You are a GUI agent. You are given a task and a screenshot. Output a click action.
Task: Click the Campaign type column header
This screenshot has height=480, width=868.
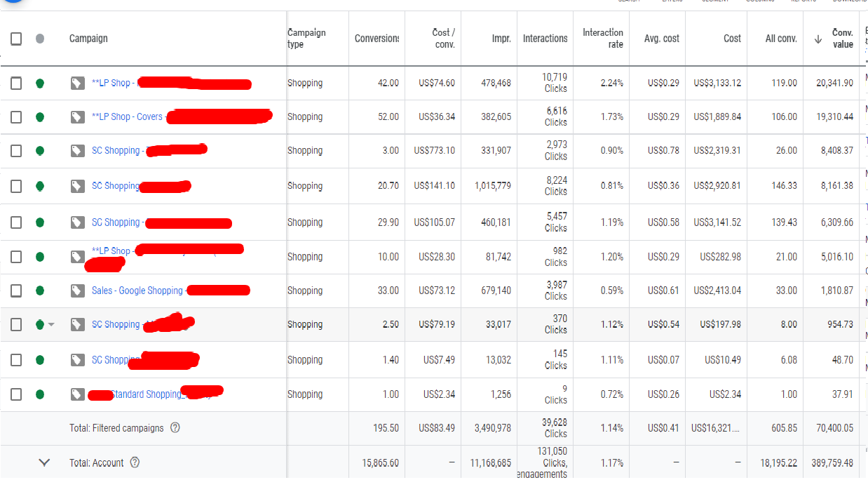(306, 39)
